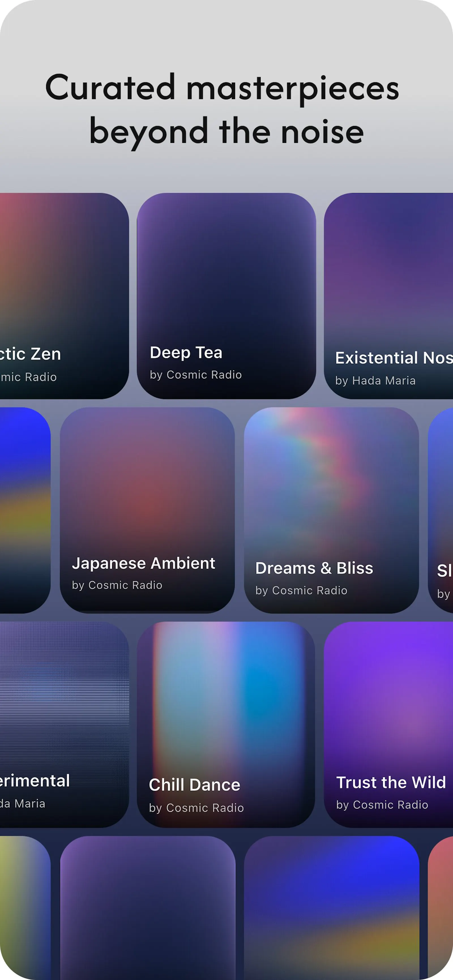Click 'by Cosmic Radio' under Trust the Wild
The image size is (453, 980).
tap(382, 805)
